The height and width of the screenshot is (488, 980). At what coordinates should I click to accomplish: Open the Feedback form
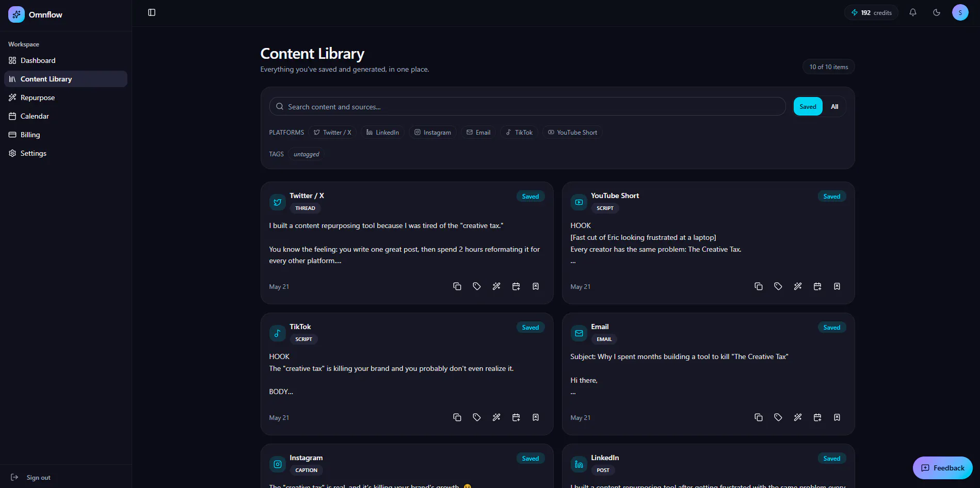[x=943, y=468]
